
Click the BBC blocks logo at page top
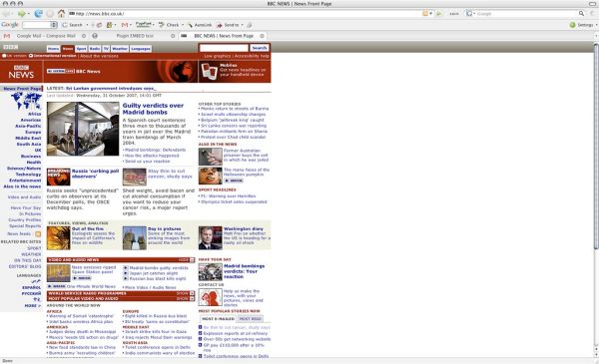pyautogui.click(x=10, y=47)
